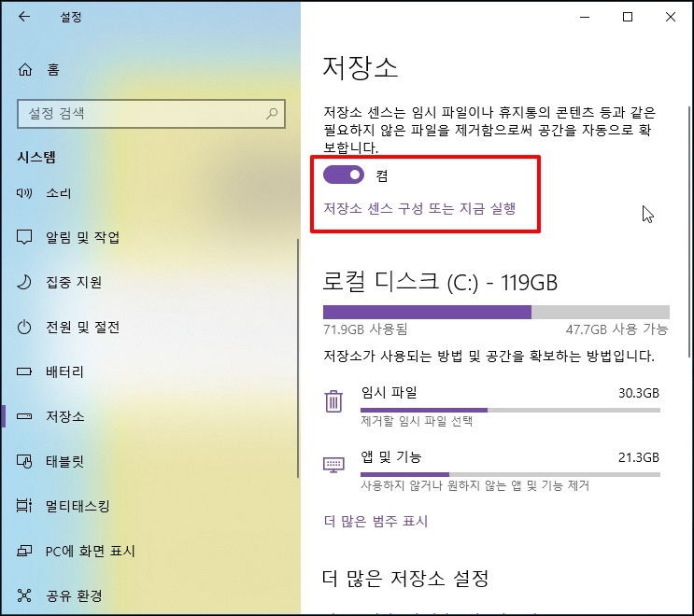This screenshot has height=616, width=694.
Task: Go to 홈 settings
Action: pos(149,69)
